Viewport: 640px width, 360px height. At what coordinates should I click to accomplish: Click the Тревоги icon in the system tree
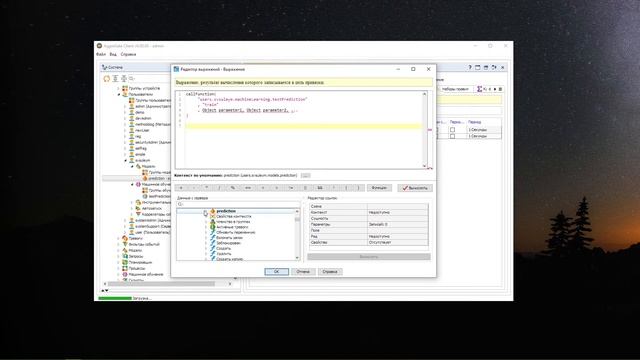(x=125, y=238)
